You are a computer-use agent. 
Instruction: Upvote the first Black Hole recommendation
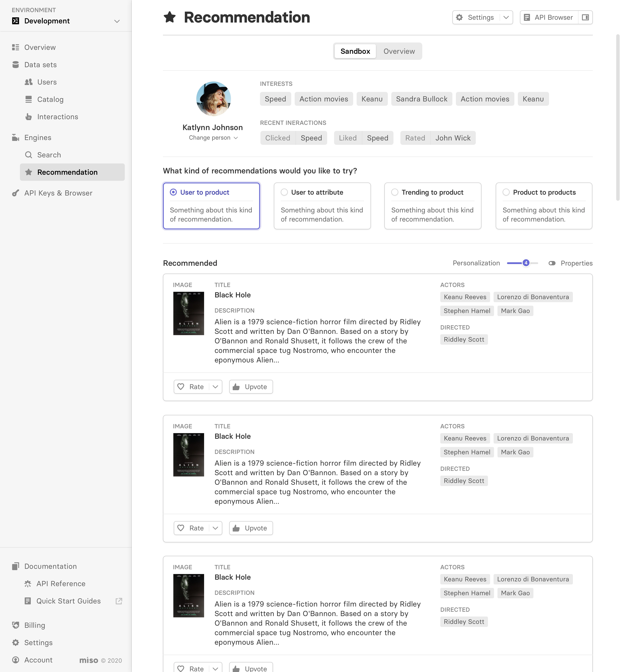click(251, 387)
